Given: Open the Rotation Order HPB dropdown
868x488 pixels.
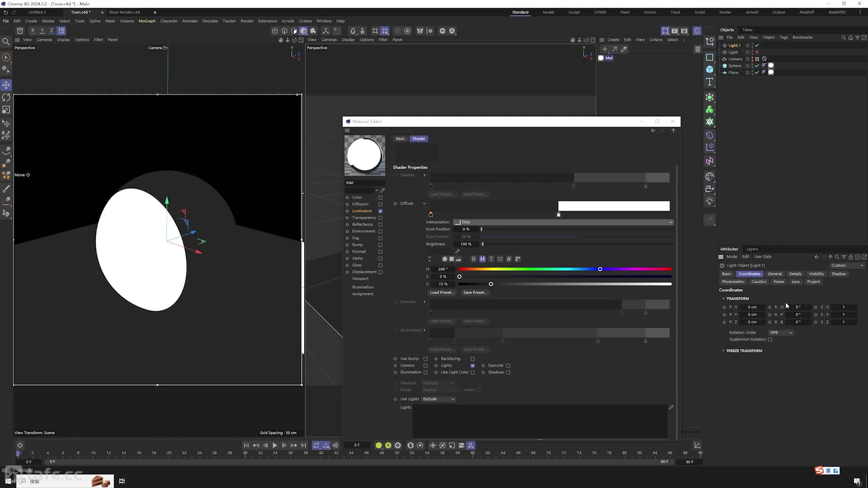Looking at the screenshot, I should 781,333.
